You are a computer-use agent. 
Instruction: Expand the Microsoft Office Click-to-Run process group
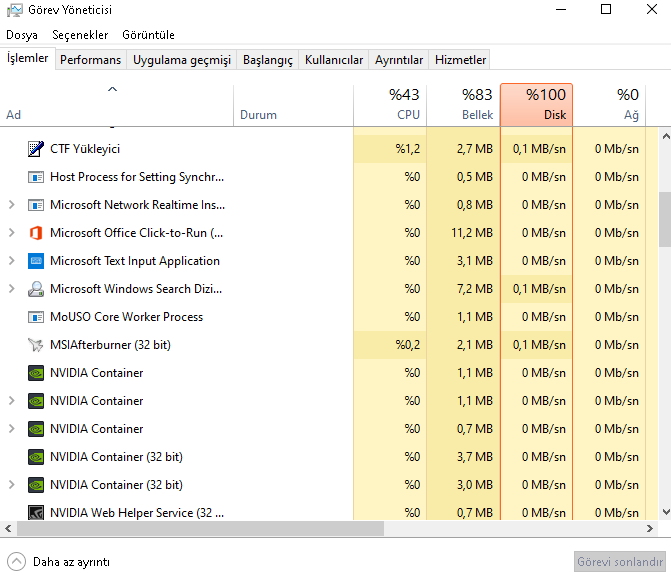click(11, 233)
